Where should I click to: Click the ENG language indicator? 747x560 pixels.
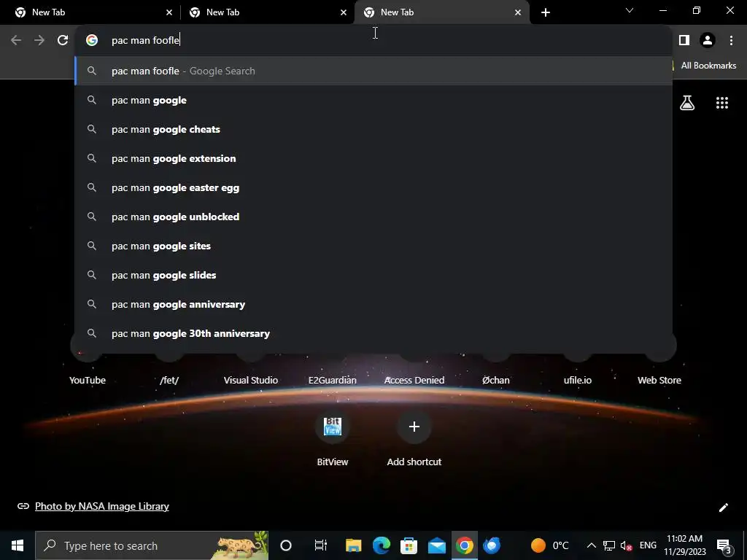pyautogui.click(x=648, y=545)
